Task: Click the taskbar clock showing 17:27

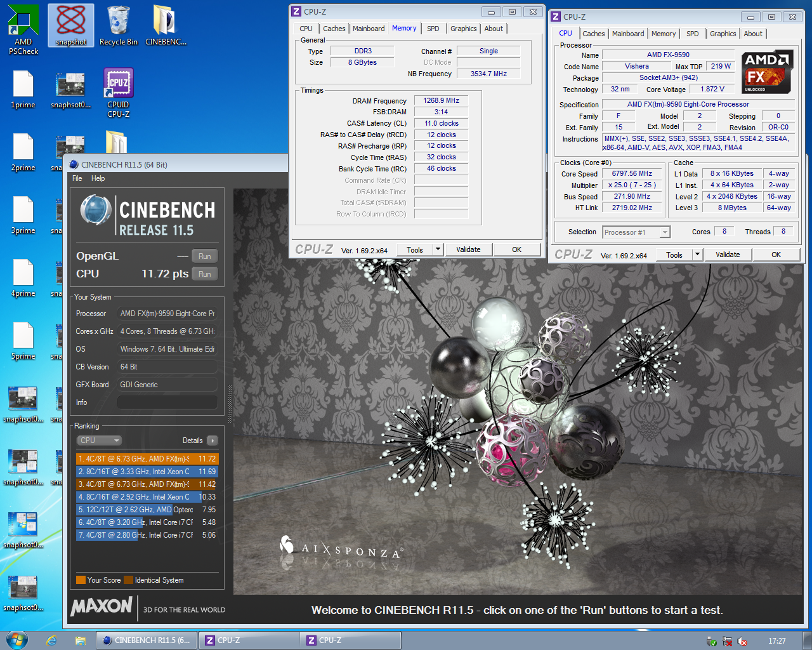Action: pos(776,641)
